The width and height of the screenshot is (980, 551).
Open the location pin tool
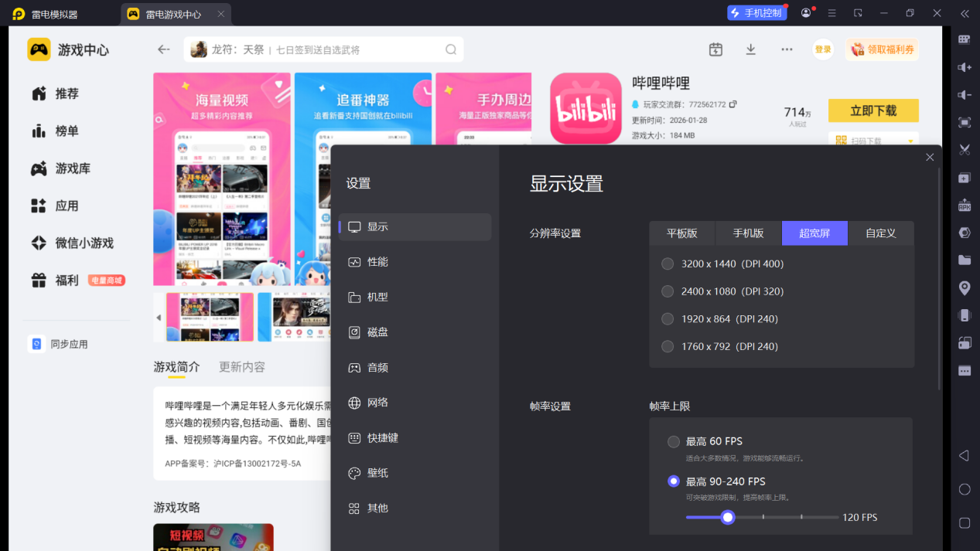point(965,287)
